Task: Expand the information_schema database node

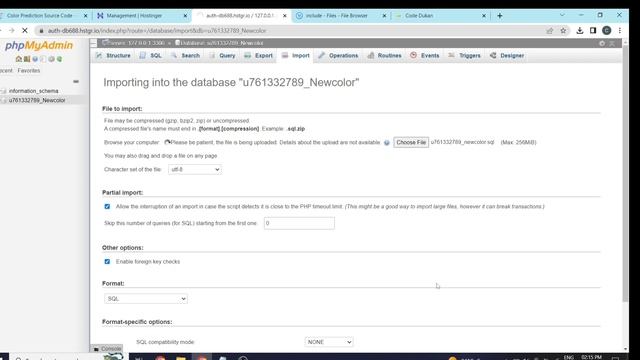Action: [x=4, y=91]
